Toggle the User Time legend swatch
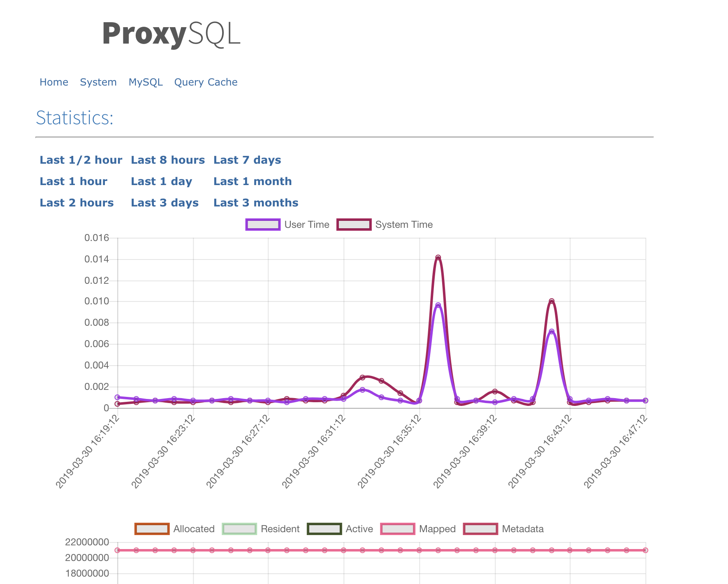The width and height of the screenshot is (728, 584). [x=262, y=225]
